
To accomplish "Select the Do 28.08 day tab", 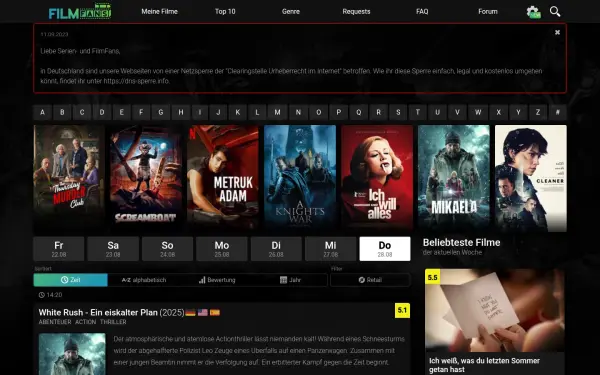I will pos(385,249).
